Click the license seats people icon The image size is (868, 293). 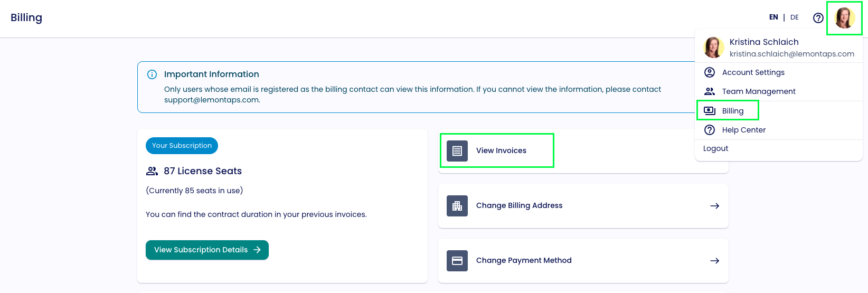coord(152,171)
